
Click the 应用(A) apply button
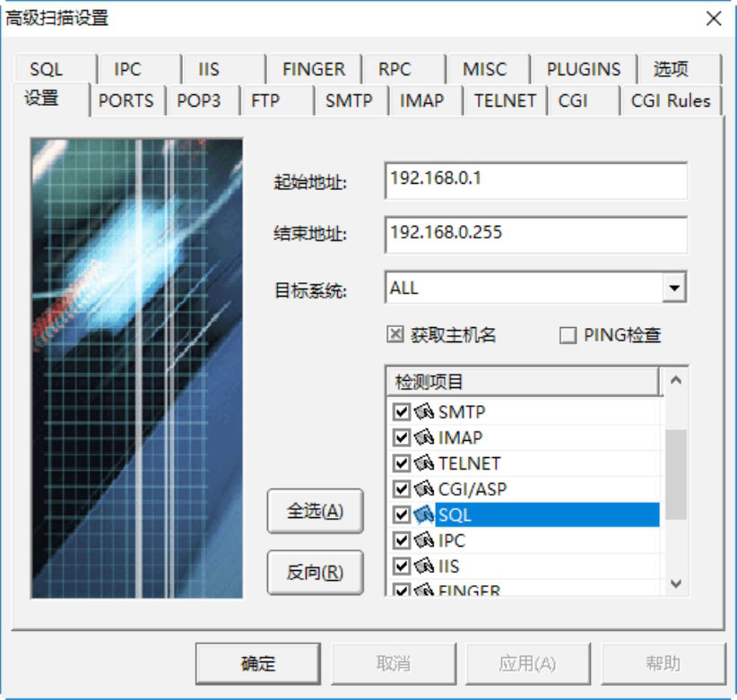(527, 663)
